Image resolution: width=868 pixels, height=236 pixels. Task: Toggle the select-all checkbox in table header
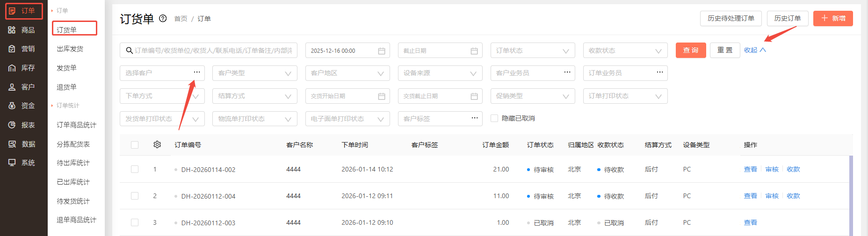pos(135,145)
